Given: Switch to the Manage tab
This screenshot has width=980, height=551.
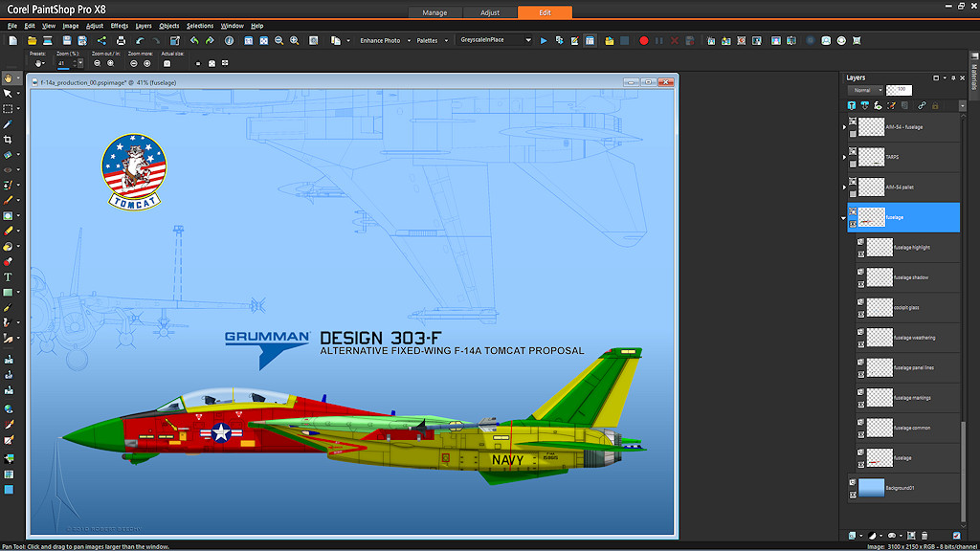Looking at the screenshot, I should click(x=434, y=12).
